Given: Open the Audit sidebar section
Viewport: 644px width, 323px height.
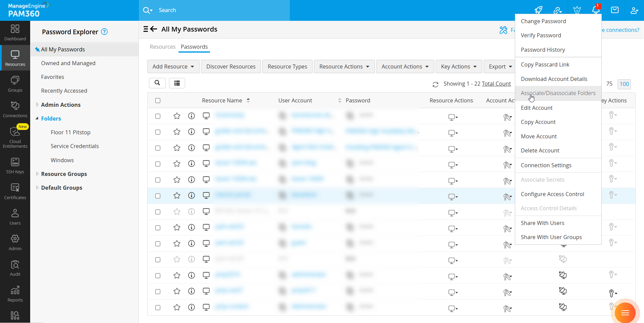Looking at the screenshot, I should point(15,268).
